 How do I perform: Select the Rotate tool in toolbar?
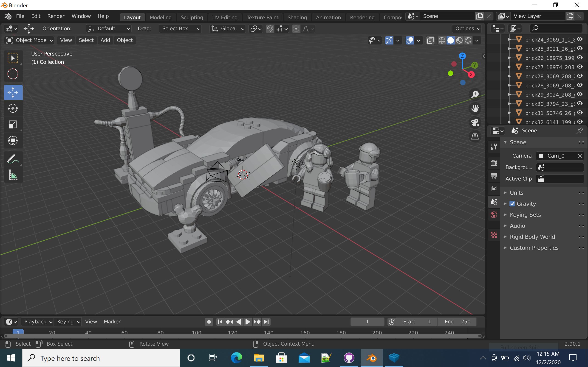(13, 108)
